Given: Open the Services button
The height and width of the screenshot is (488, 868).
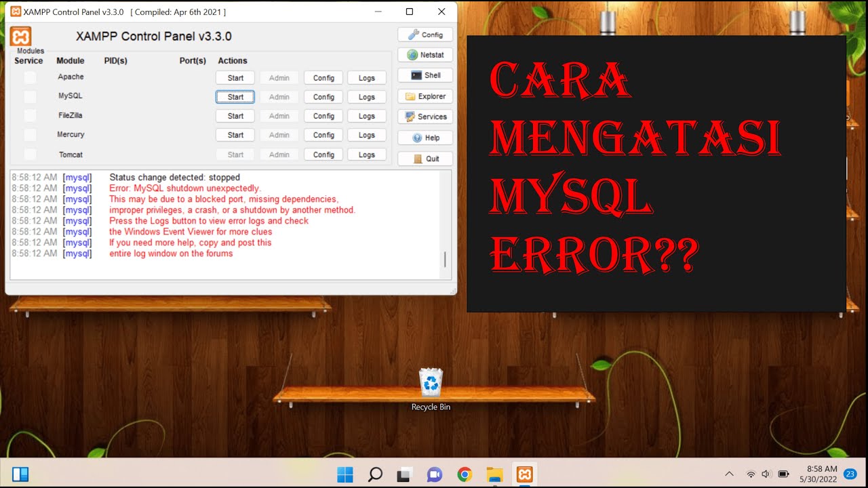Looking at the screenshot, I should pos(425,117).
